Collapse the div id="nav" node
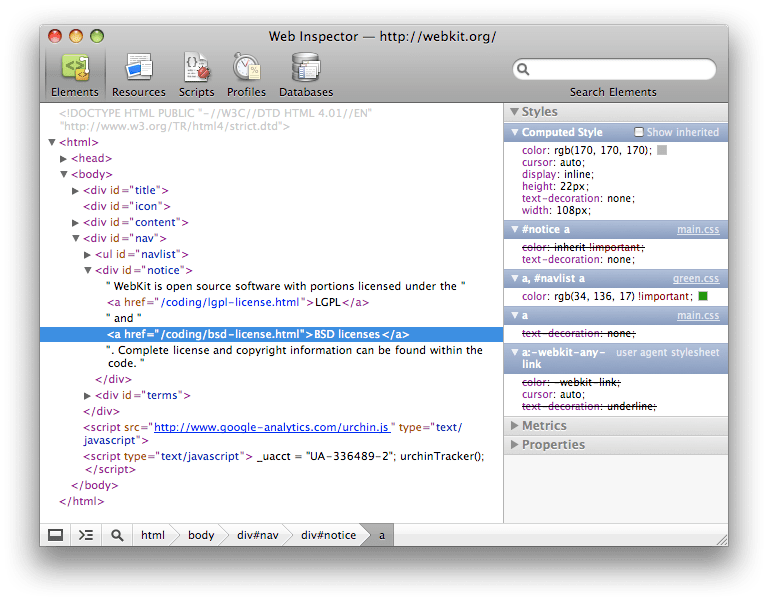The height and width of the screenshot is (601, 768). 76,238
